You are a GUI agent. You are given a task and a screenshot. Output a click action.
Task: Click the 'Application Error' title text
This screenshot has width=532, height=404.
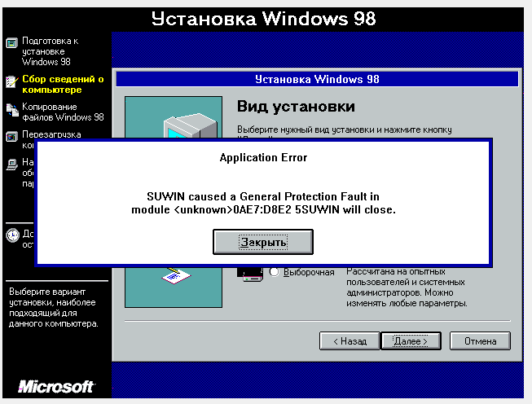pyautogui.click(x=263, y=158)
